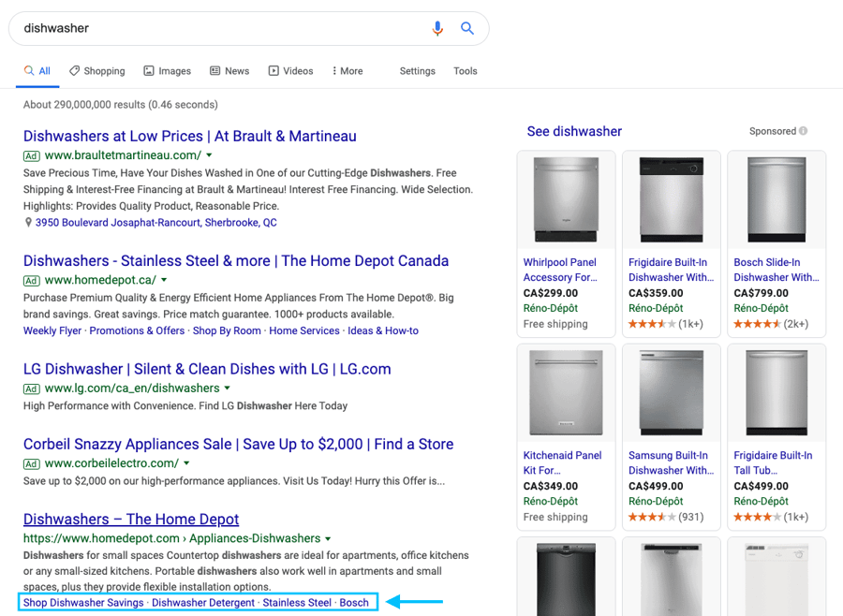Viewport: 843px width, 616px height.
Task: Click Whirlpool Panel Accessory product image
Action: [x=566, y=199]
